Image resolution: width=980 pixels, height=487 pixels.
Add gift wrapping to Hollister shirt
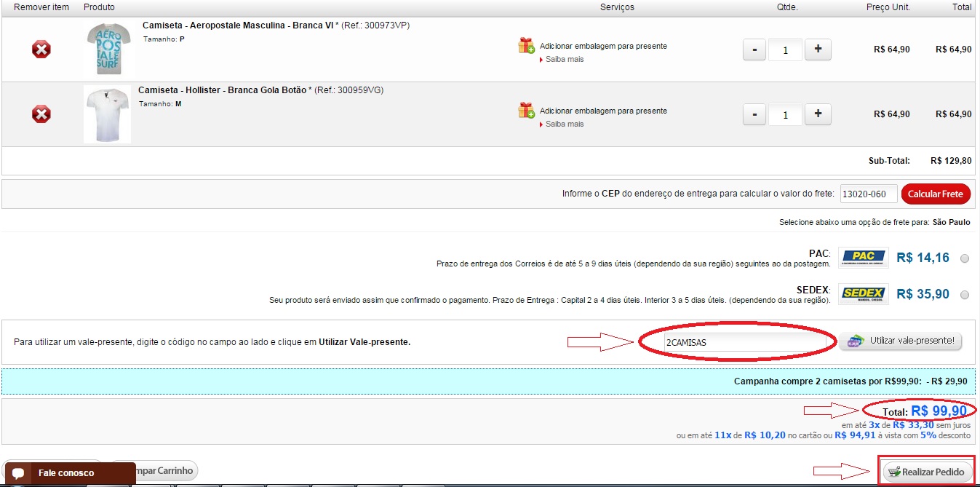pos(603,111)
